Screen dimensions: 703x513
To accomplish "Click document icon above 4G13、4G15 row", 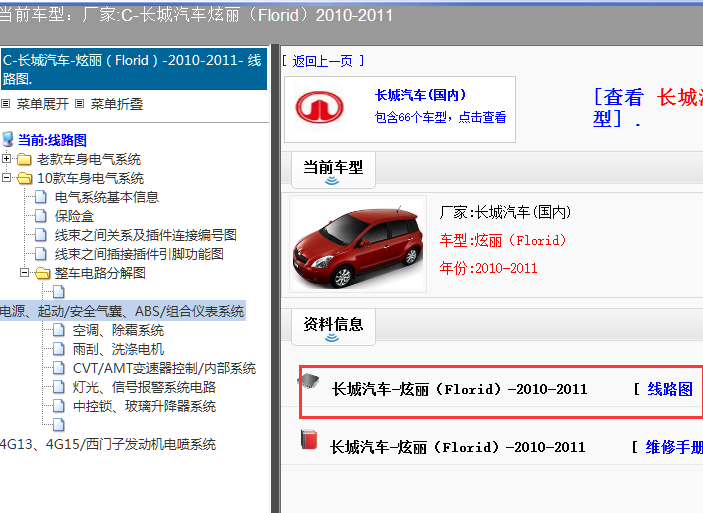I will coord(59,425).
